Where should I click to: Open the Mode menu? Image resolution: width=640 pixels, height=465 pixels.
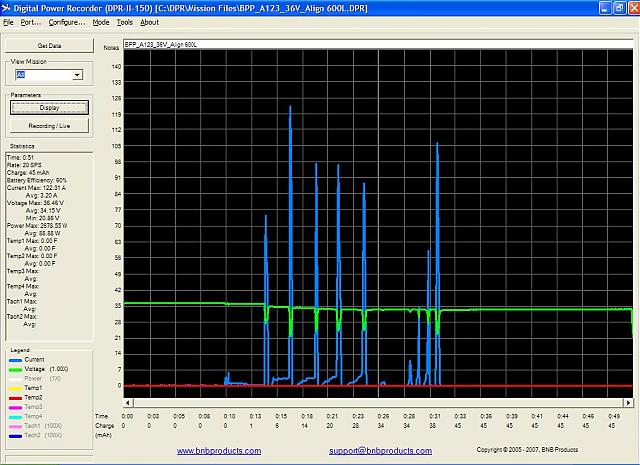(101, 21)
